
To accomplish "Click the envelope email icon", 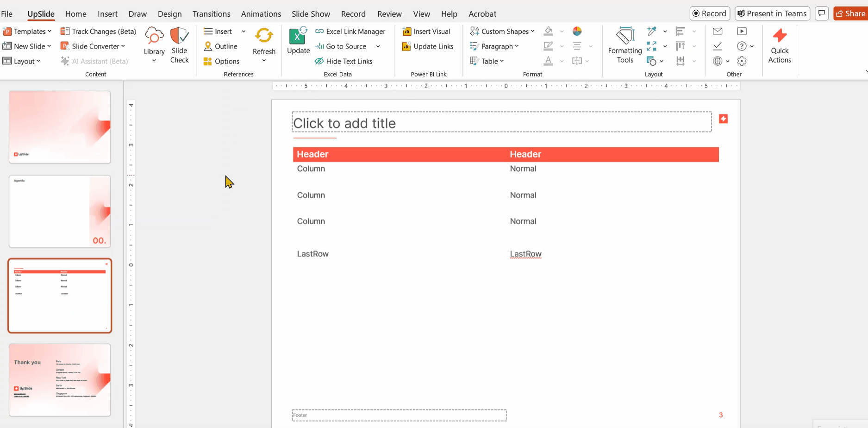I will click(x=718, y=31).
